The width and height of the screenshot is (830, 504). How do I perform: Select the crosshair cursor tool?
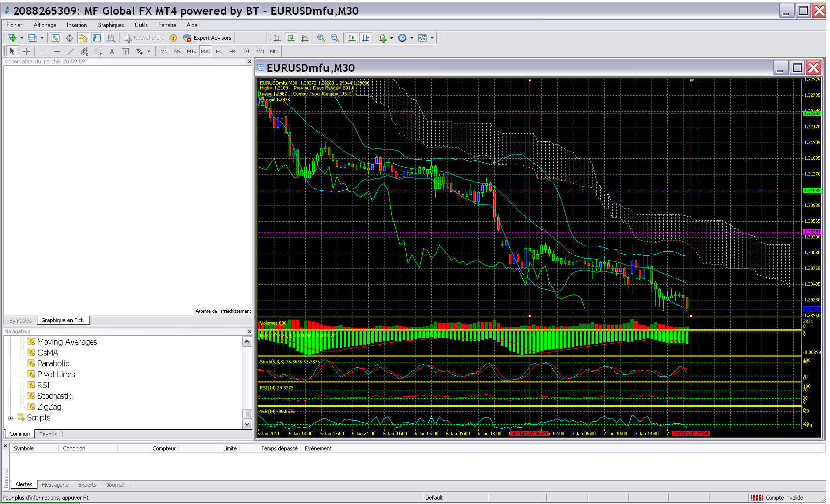click(26, 51)
